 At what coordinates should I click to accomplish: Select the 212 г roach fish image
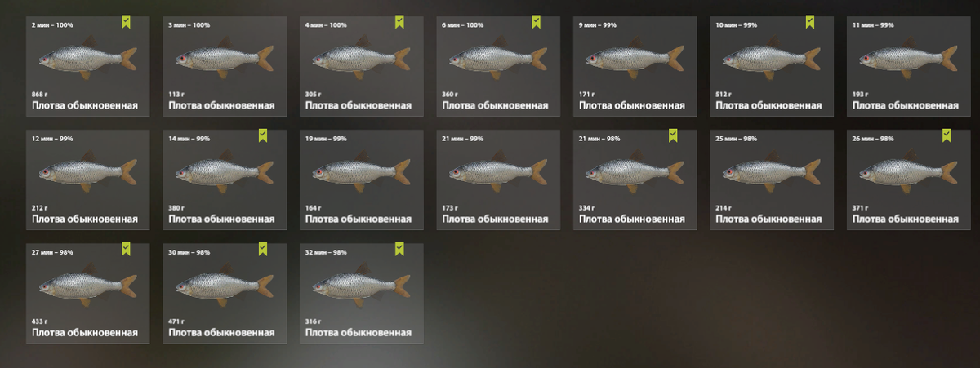pyautogui.click(x=87, y=172)
